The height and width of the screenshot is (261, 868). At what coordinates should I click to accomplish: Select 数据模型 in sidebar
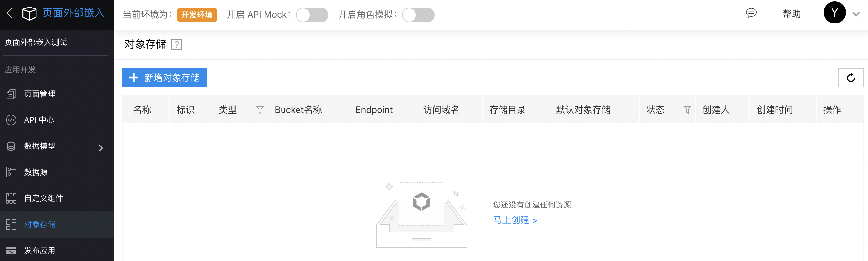pos(57,146)
